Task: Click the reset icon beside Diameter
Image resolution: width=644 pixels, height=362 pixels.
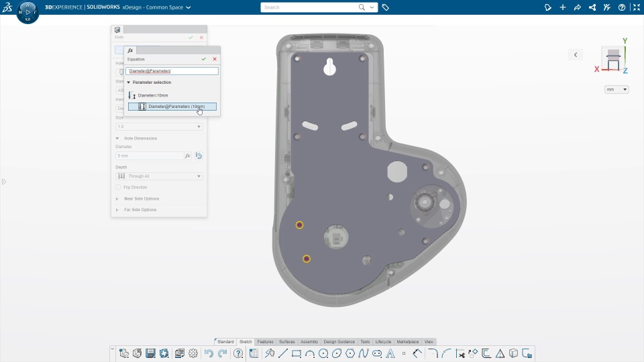Action: pyautogui.click(x=199, y=156)
